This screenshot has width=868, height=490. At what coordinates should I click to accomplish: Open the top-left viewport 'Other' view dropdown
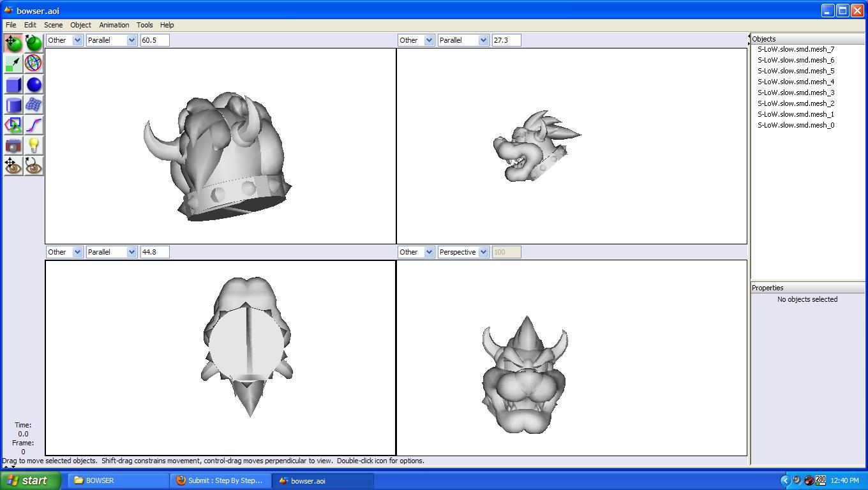tap(64, 40)
